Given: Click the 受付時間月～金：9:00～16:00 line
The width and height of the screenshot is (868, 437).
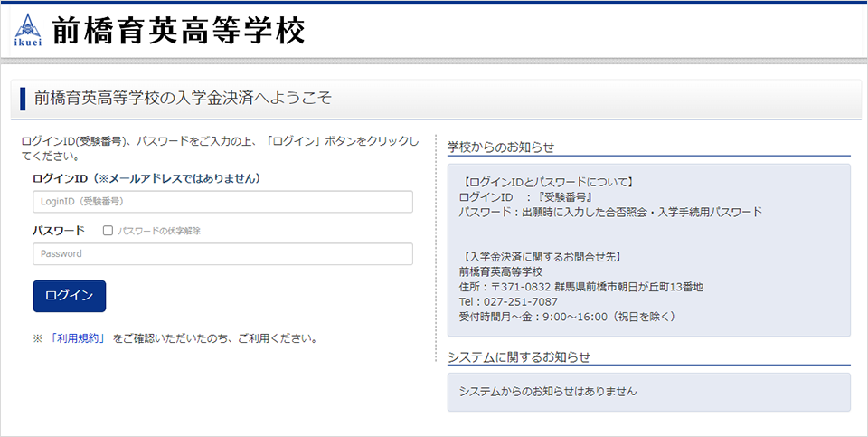Looking at the screenshot, I should pyautogui.click(x=568, y=317).
